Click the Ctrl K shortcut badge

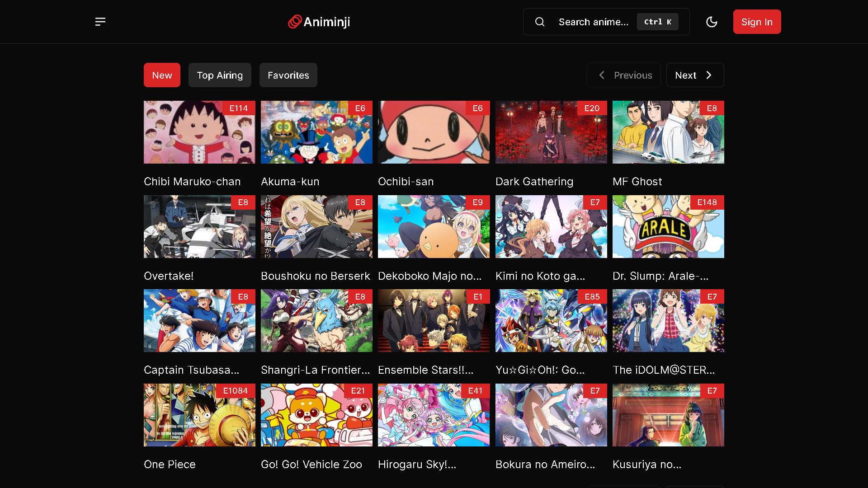coord(657,22)
